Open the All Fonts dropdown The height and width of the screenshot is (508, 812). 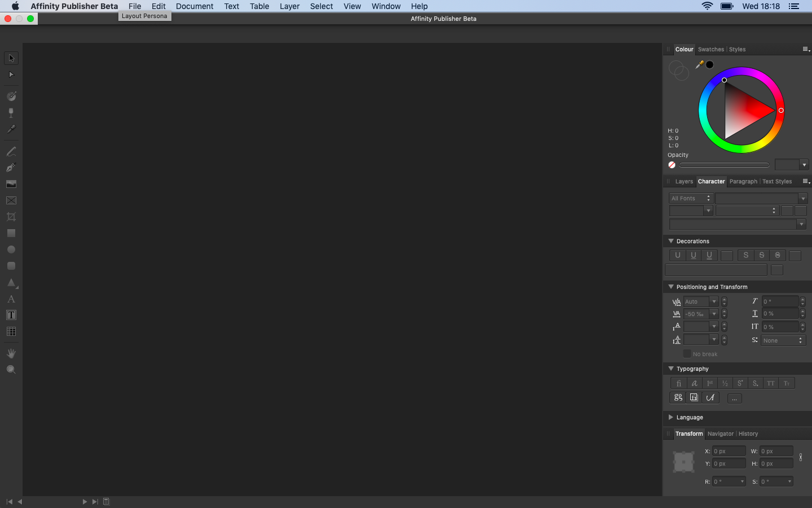click(691, 198)
